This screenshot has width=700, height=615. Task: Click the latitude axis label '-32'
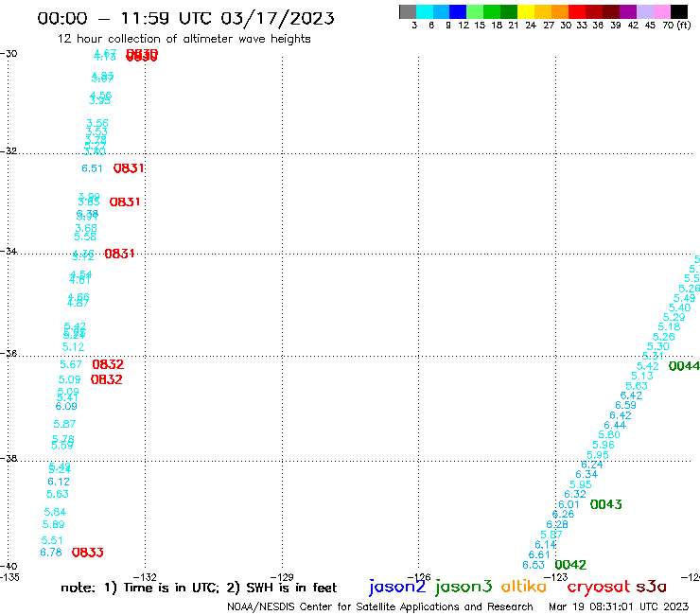pyautogui.click(x=9, y=151)
